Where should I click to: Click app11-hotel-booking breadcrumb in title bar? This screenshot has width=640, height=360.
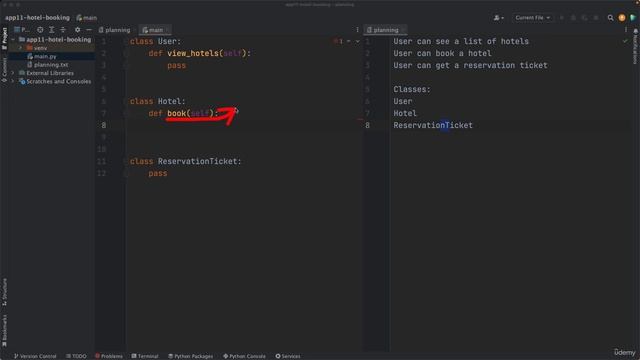click(x=37, y=18)
